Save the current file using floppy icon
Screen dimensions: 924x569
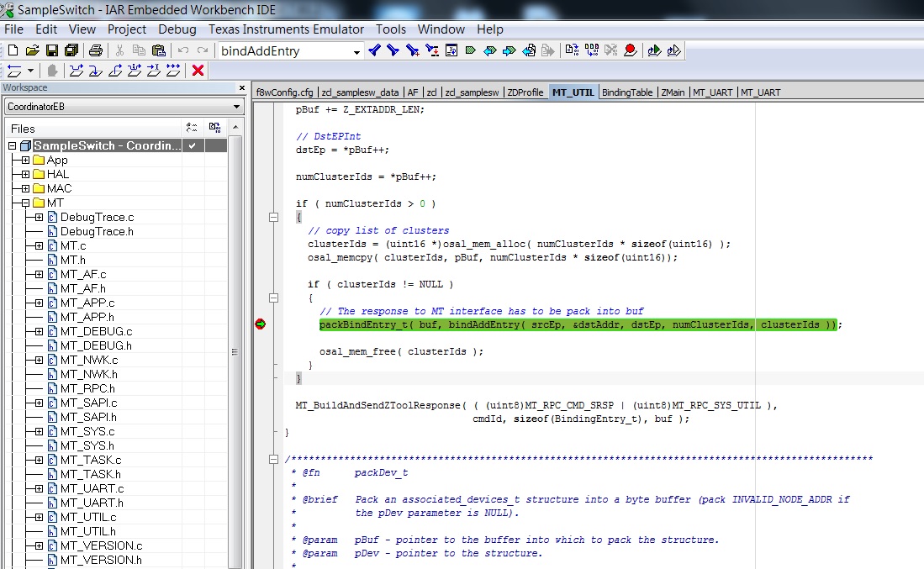pos(52,50)
